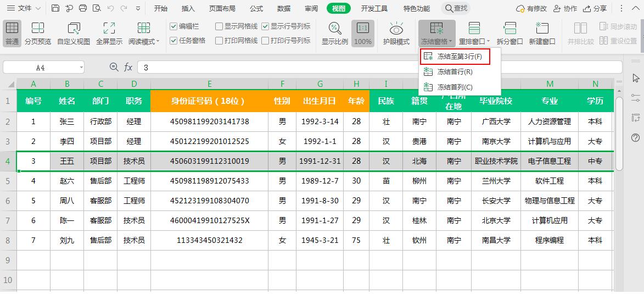Open the 文件 file menu dropdown
This screenshot has height=294, width=644.
[x=24, y=8]
